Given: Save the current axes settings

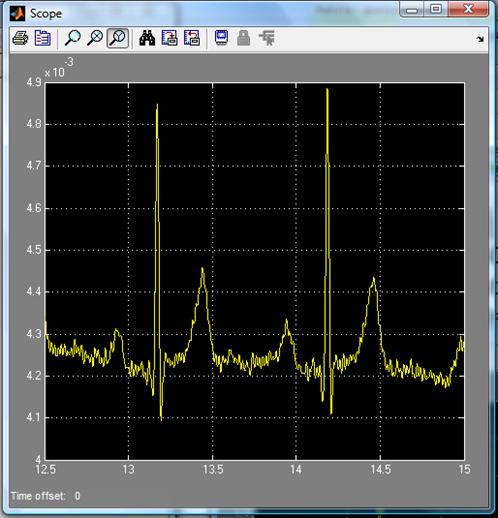Looking at the screenshot, I should pos(170,38).
